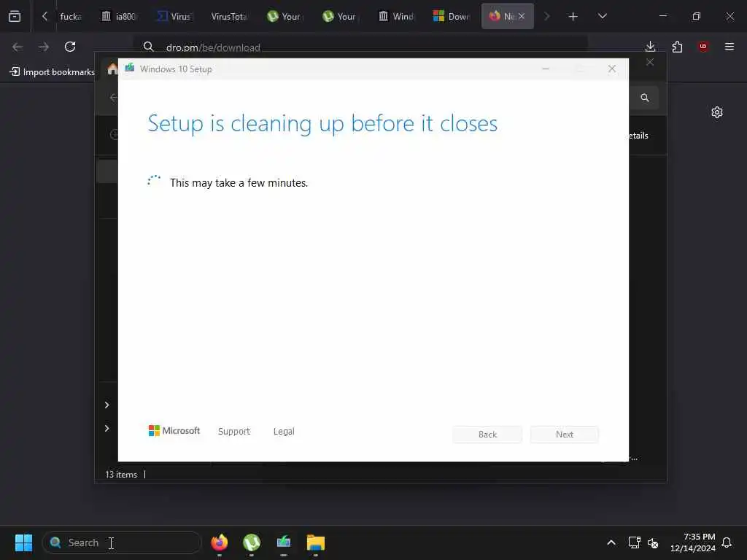Go forward in Firefox history
Viewport: 747px width, 560px height.
(x=44, y=47)
